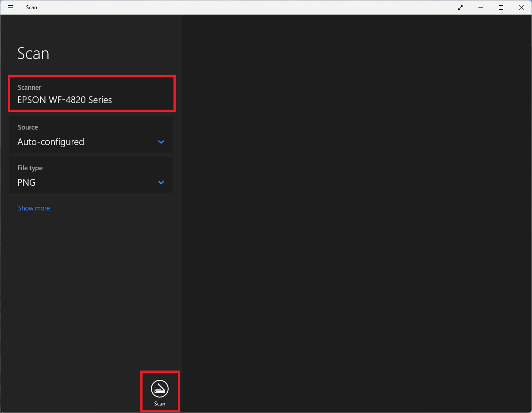
Task: Click the Scan title in title bar
Action: pos(31,8)
